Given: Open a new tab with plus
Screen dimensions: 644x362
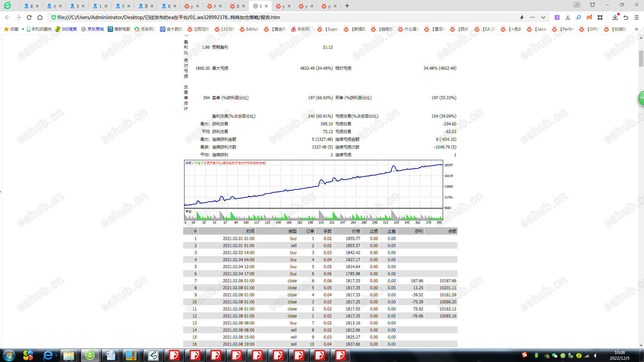Looking at the screenshot, I should coord(347,6).
